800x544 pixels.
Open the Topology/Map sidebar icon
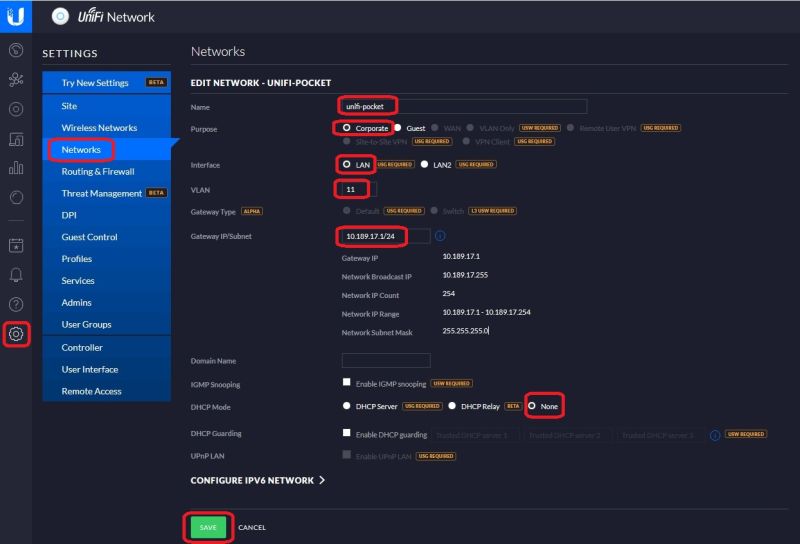point(16,79)
